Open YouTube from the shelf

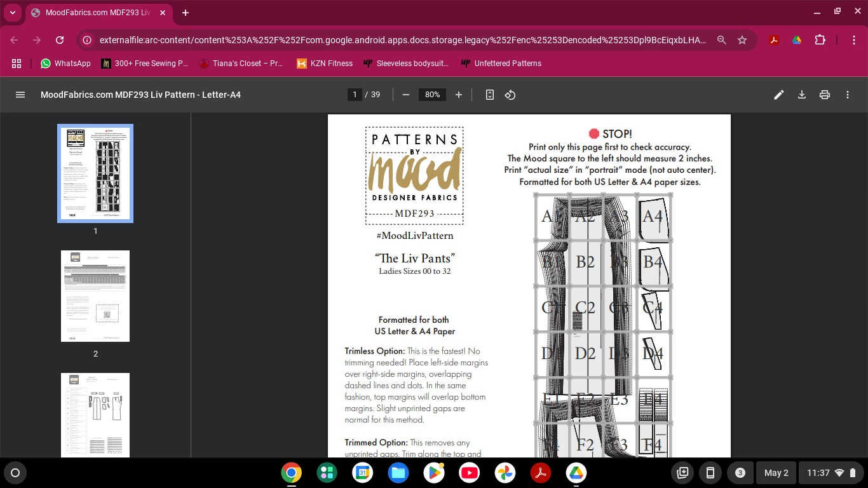click(470, 473)
